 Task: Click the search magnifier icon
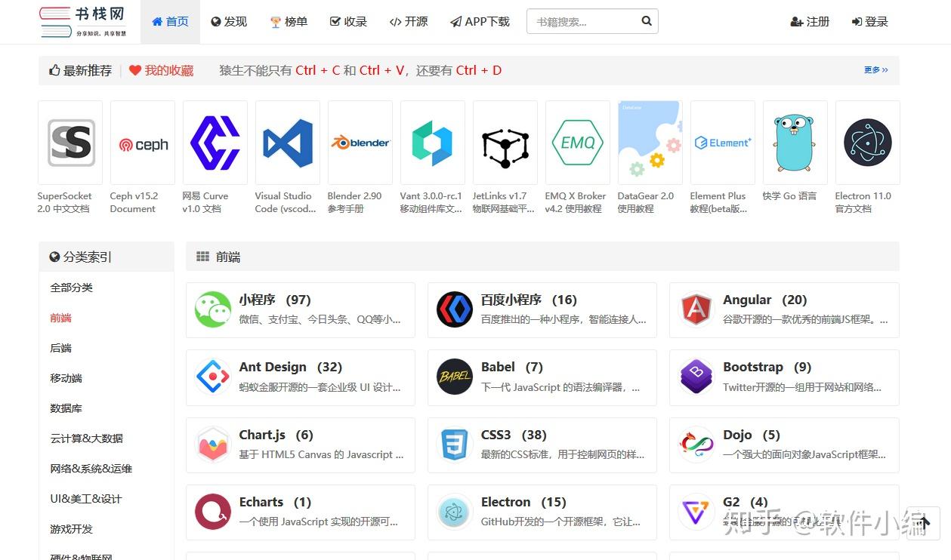pyautogui.click(x=646, y=21)
